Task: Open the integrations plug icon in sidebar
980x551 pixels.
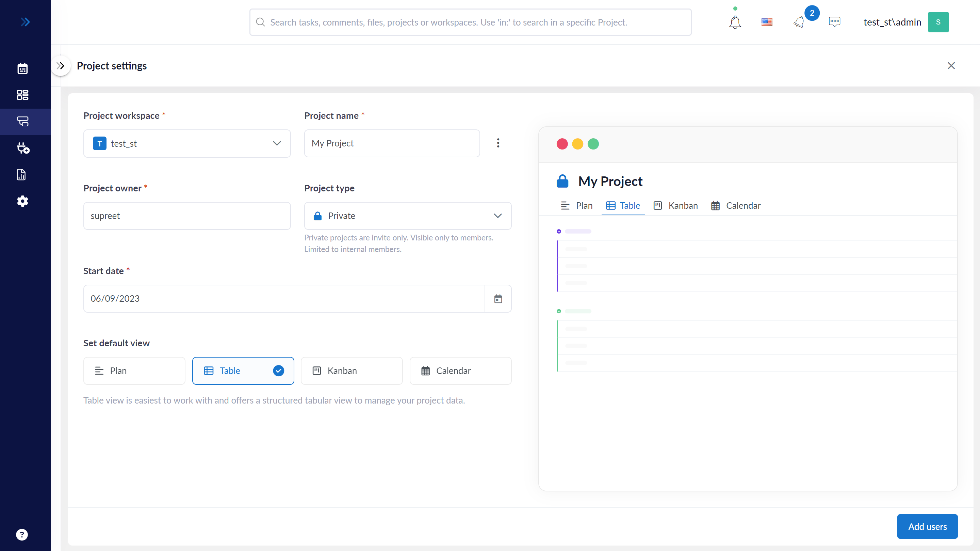Action: point(23,148)
